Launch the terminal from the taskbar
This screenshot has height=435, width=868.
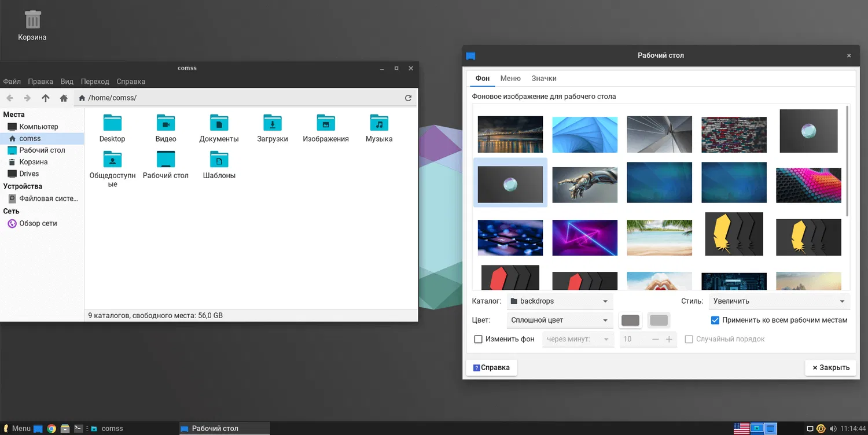point(79,429)
